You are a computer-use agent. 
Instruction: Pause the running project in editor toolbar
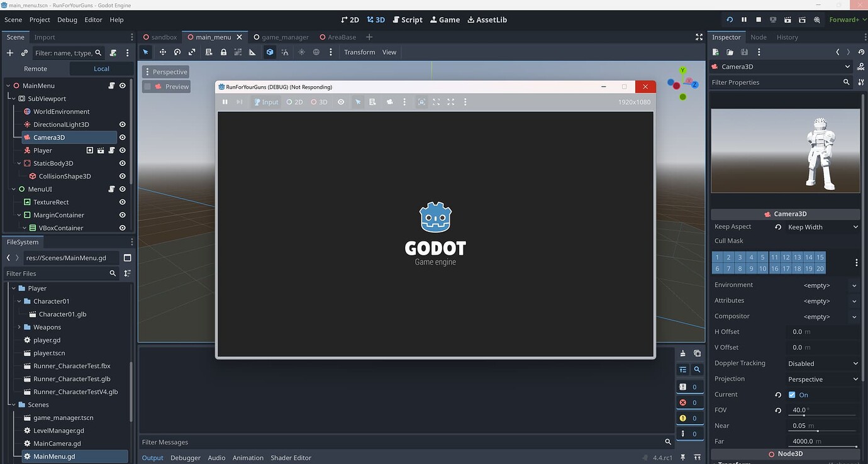[744, 19]
